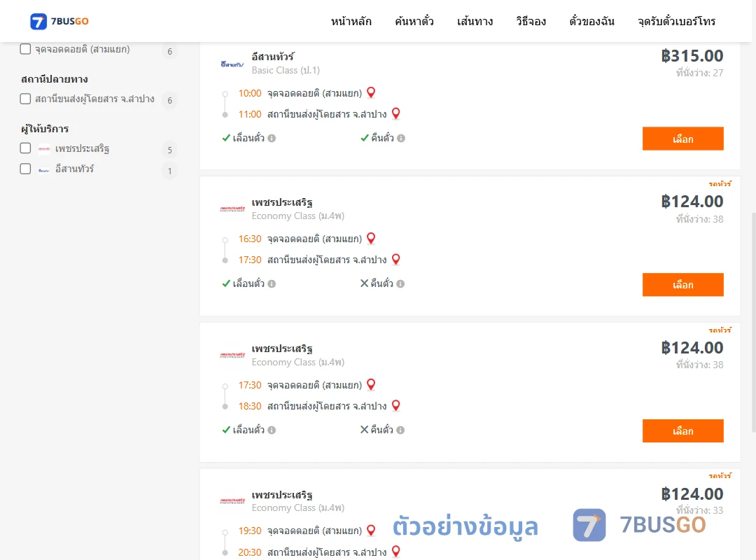This screenshot has width=756, height=560.
Task: Click the เลือก button for 10:00 trip
Action: pos(682,139)
